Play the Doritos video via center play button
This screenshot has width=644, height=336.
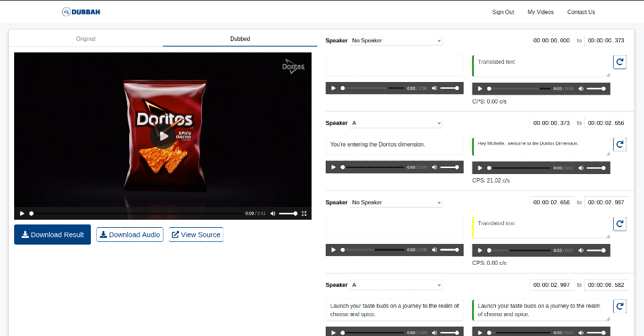click(x=163, y=136)
